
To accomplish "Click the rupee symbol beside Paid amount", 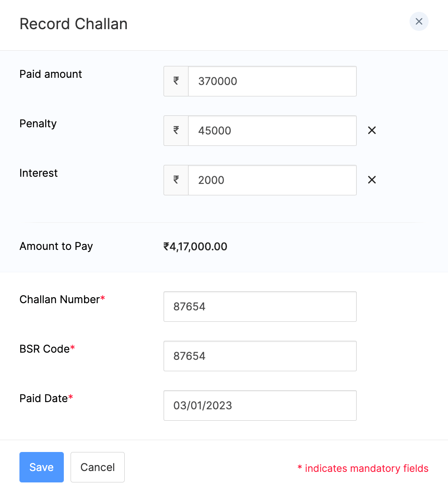I will pos(176,81).
